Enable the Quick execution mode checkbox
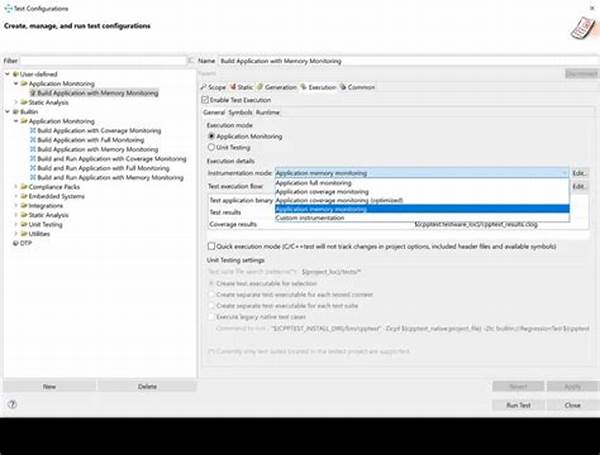The width and height of the screenshot is (600, 455). tap(211, 245)
